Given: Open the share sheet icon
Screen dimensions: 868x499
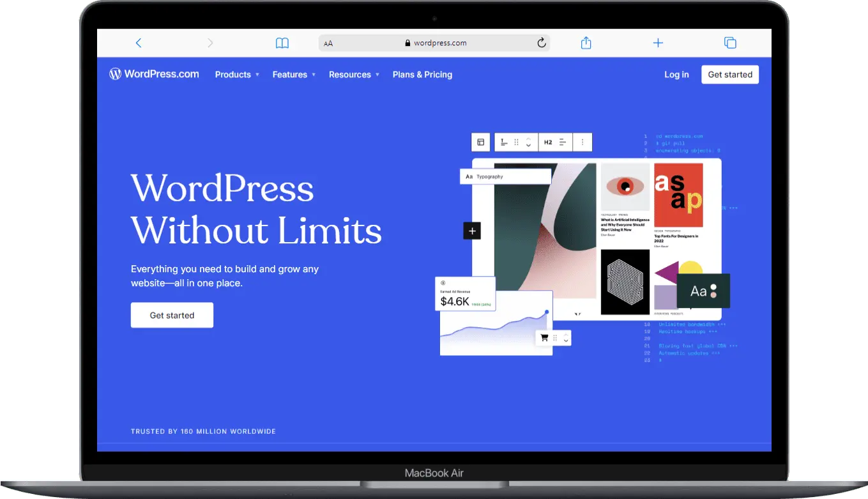Looking at the screenshot, I should (586, 43).
